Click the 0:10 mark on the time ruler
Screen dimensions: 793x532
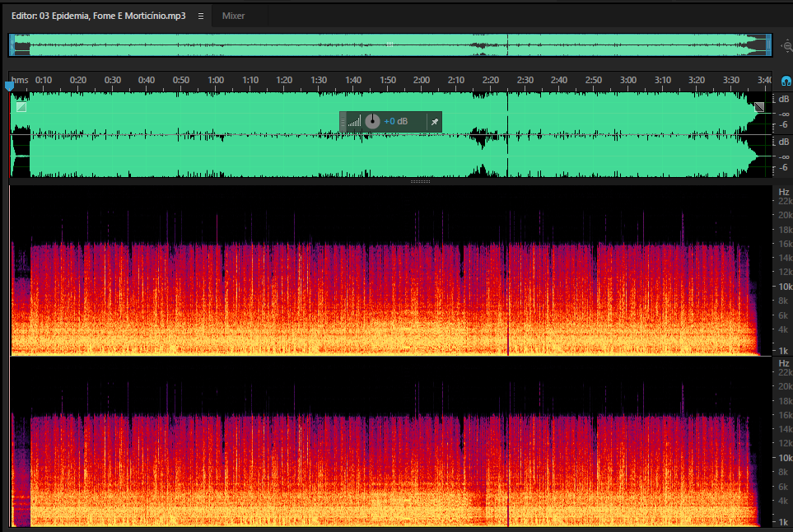[44, 80]
